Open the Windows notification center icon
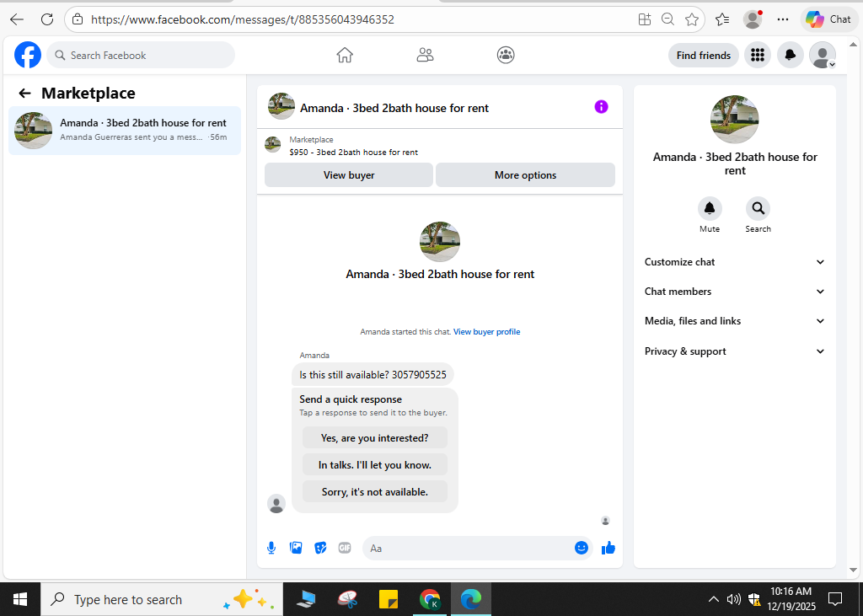 (x=835, y=599)
